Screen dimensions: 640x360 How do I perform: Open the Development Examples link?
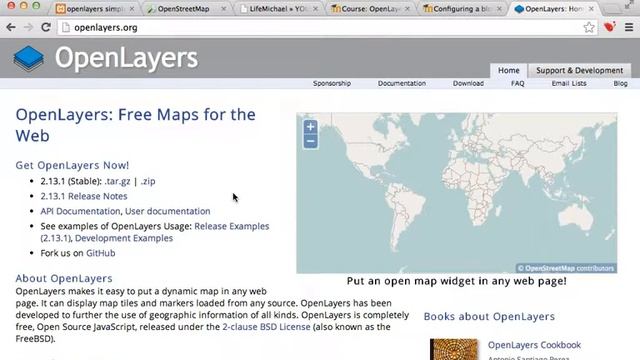124,238
